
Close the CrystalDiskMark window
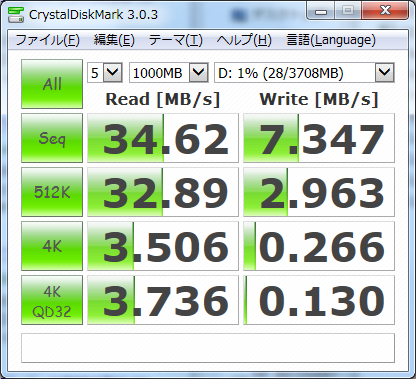click(385, 11)
